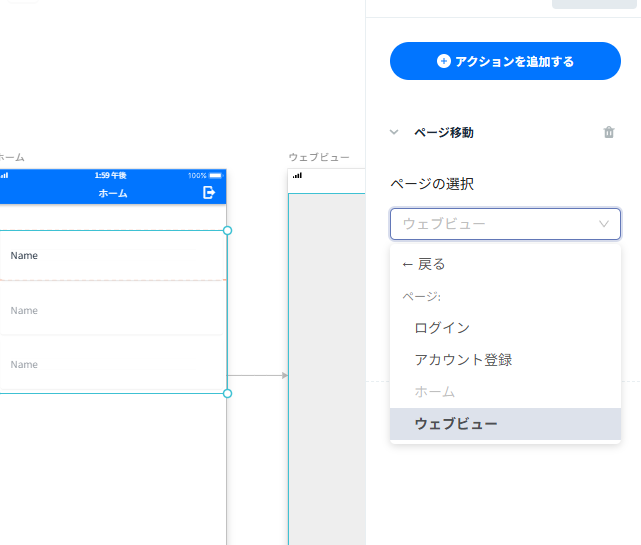This screenshot has width=641, height=545.
Task: Click the trash icon beside ページ移動
Action: coord(609,132)
